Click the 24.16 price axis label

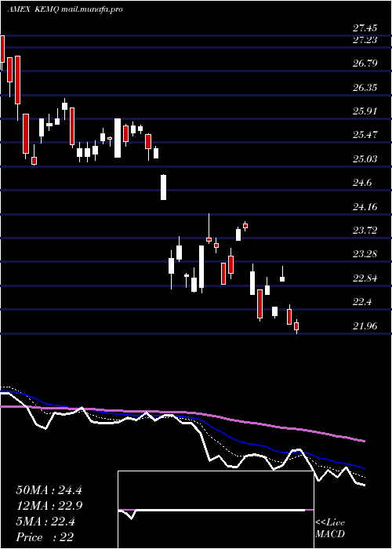pos(365,206)
